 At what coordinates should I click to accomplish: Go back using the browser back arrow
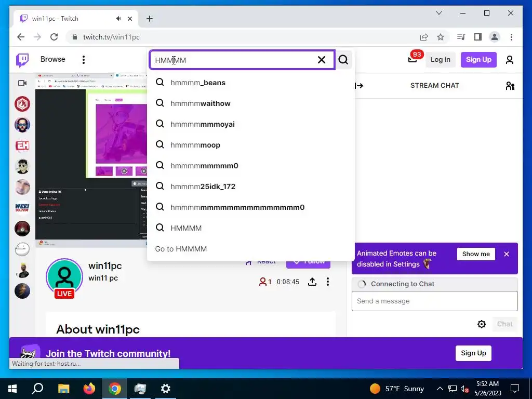pyautogui.click(x=21, y=37)
